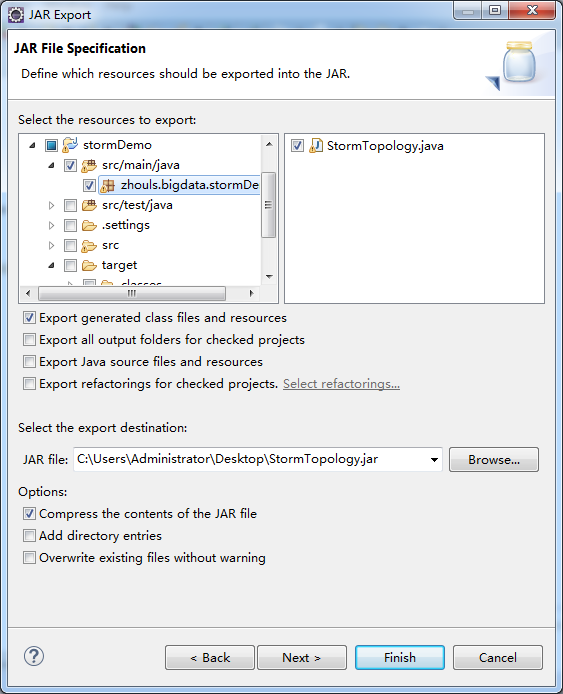
Task: Expand the src/test/java node
Action: click(51, 205)
